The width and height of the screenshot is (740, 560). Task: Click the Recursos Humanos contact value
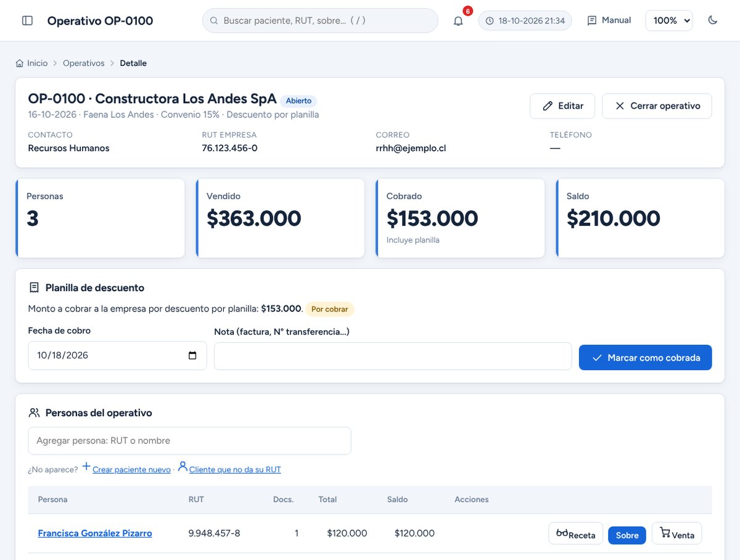click(x=68, y=148)
